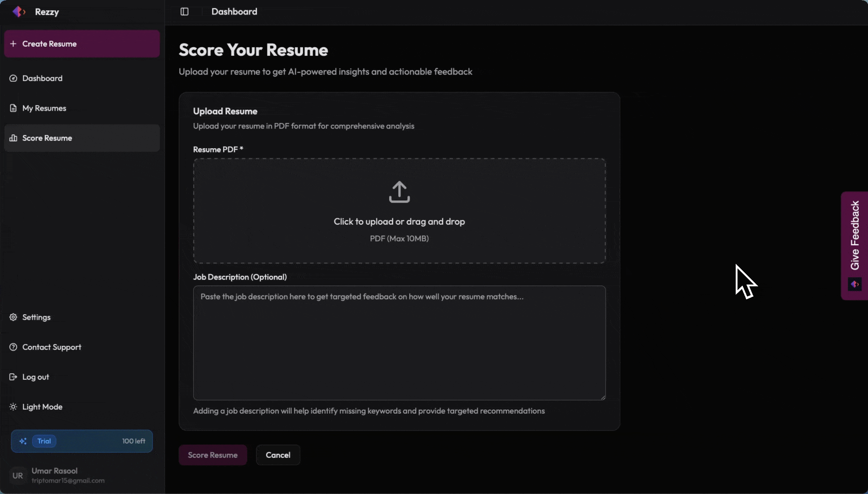Click the upload arrow icon
Image resolution: width=868 pixels, height=494 pixels.
click(399, 192)
